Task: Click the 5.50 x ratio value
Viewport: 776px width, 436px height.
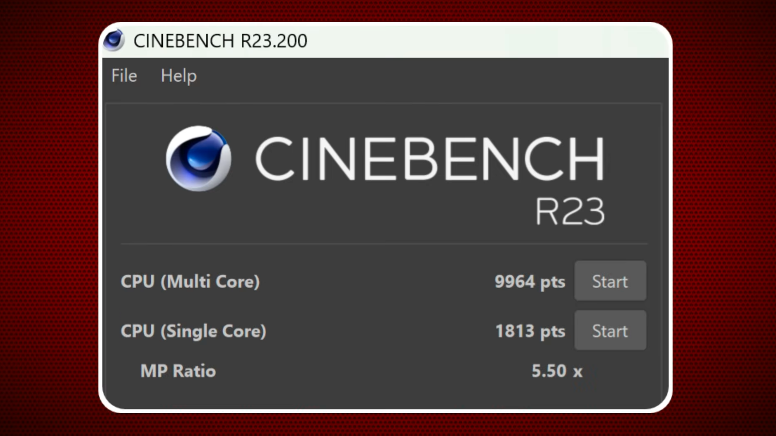Action: pos(556,371)
